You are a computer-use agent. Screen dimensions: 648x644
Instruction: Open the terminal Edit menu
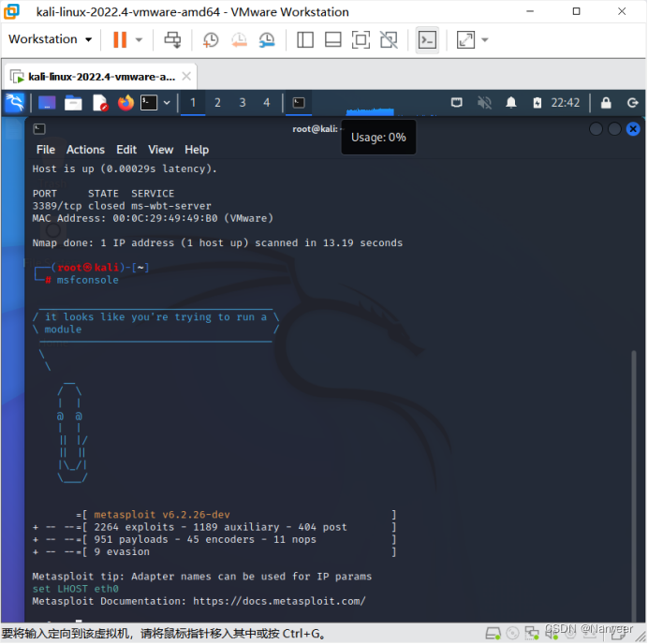coord(126,150)
